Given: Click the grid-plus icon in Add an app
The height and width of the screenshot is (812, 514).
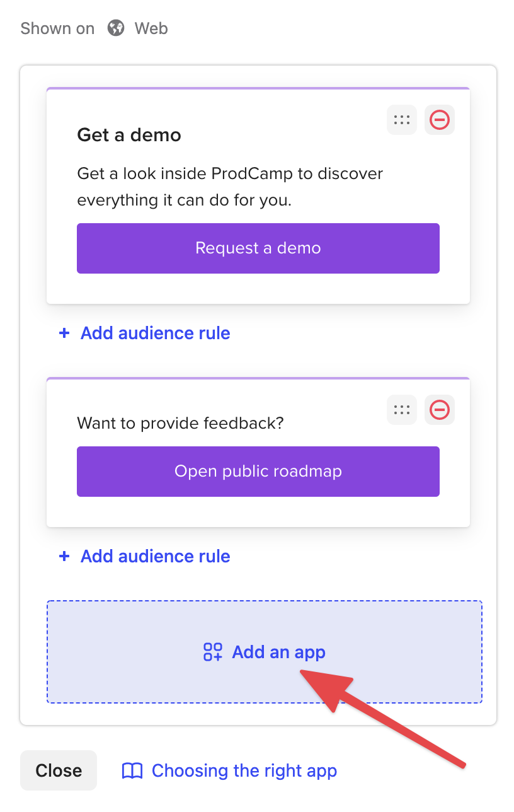Looking at the screenshot, I should click(213, 652).
